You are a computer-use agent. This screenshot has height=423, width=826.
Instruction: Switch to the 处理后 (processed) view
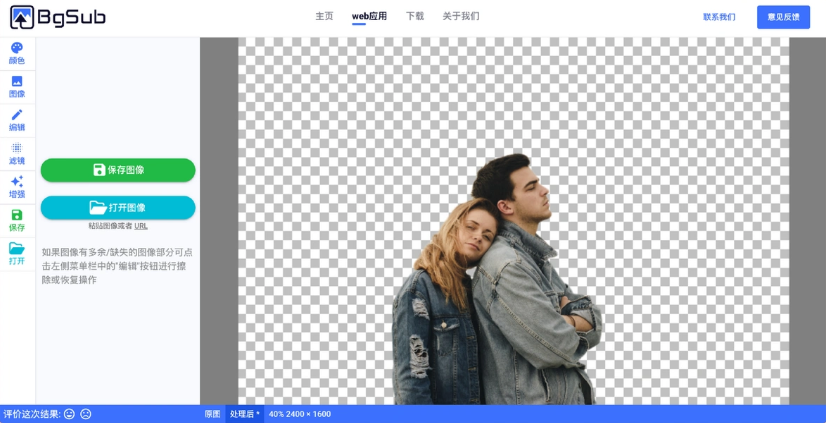pyautogui.click(x=244, y=414)
